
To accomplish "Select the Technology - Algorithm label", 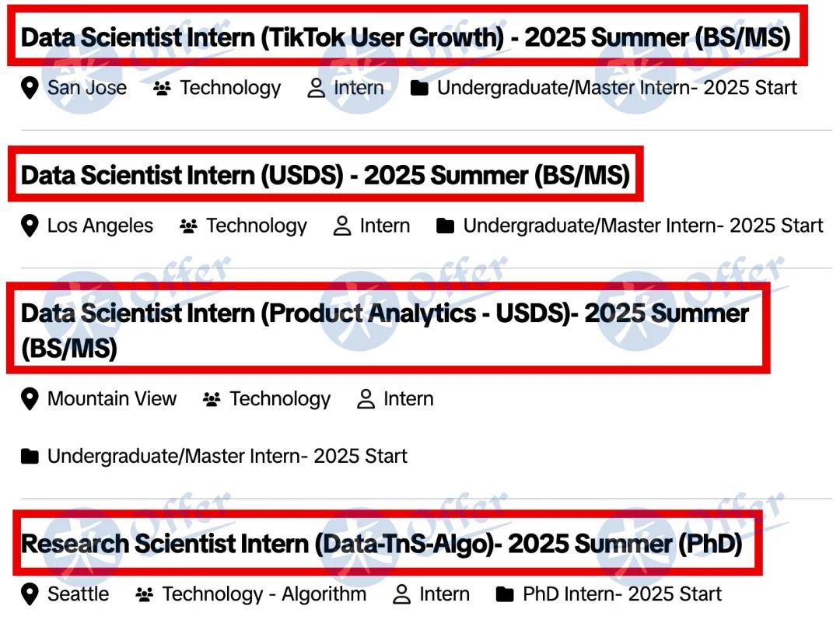I will coord(264,594).
